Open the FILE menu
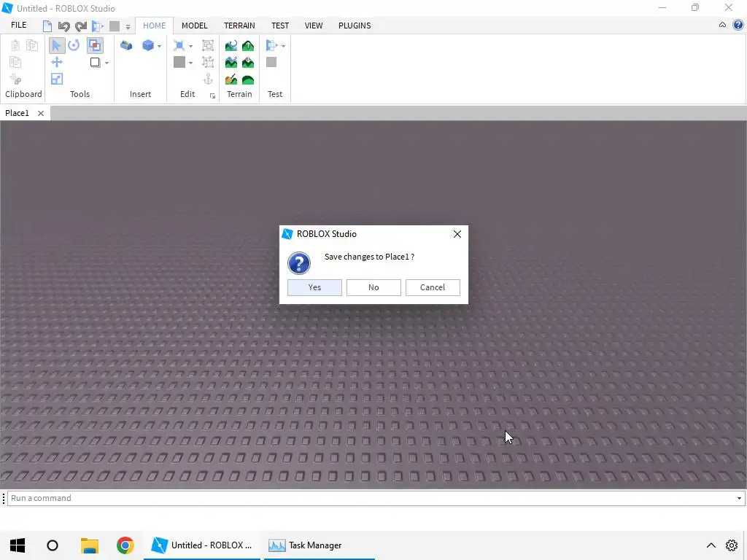Viewport: 747px width, 560px height. pyautogui.click(x=18, y=26)
